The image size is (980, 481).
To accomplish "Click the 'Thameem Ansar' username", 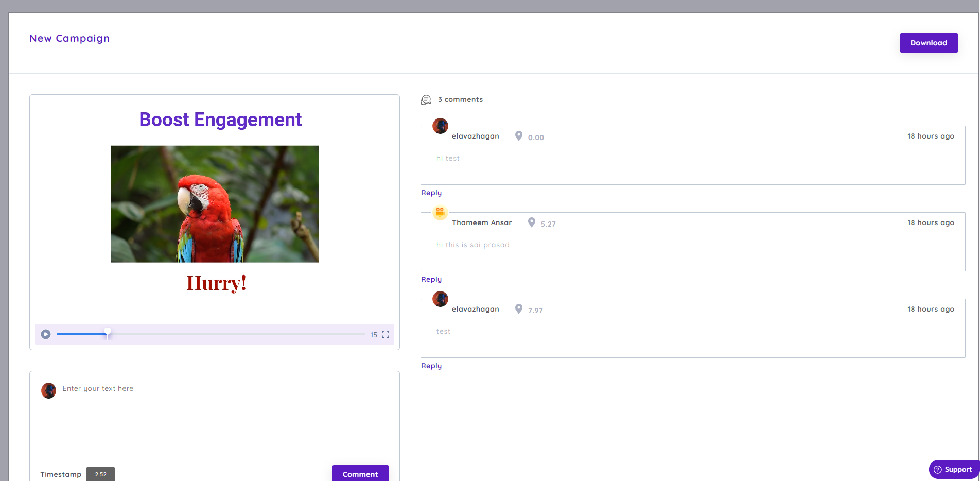I will pos(482,222).
